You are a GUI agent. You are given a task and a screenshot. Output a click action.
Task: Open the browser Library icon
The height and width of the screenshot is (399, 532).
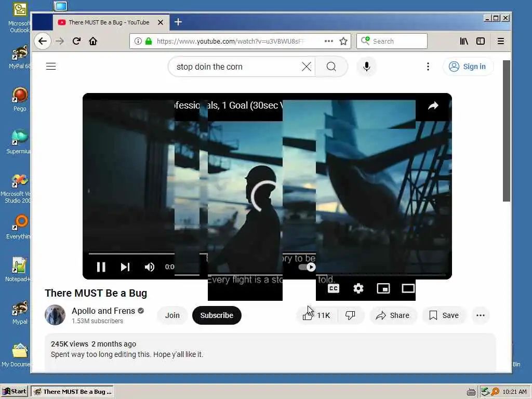pyautogui.click(x=464, y=42)
